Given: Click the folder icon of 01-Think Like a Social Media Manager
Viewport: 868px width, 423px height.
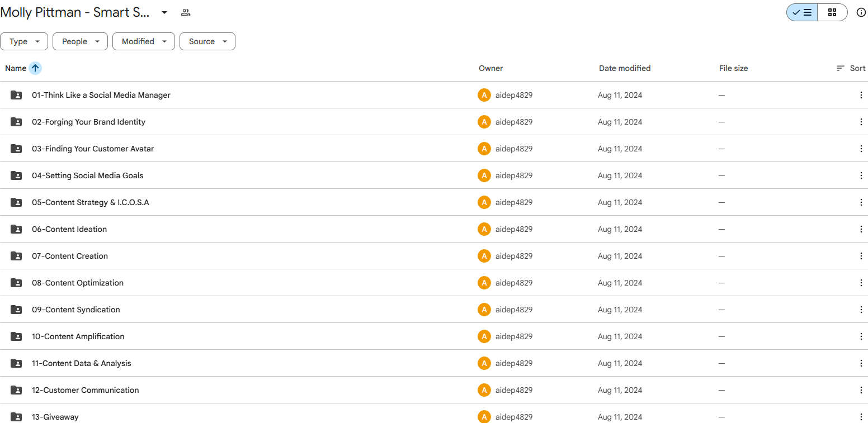Looking at the screenshot, I should [16, 95].
